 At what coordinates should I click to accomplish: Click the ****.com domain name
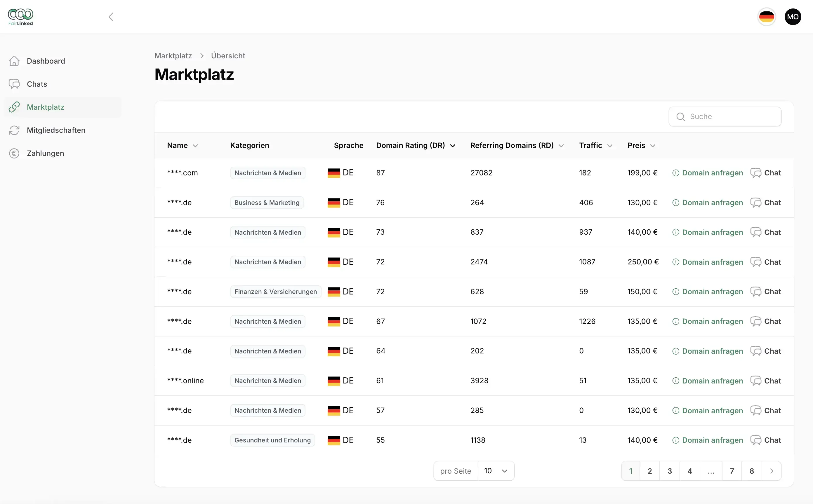182,173
